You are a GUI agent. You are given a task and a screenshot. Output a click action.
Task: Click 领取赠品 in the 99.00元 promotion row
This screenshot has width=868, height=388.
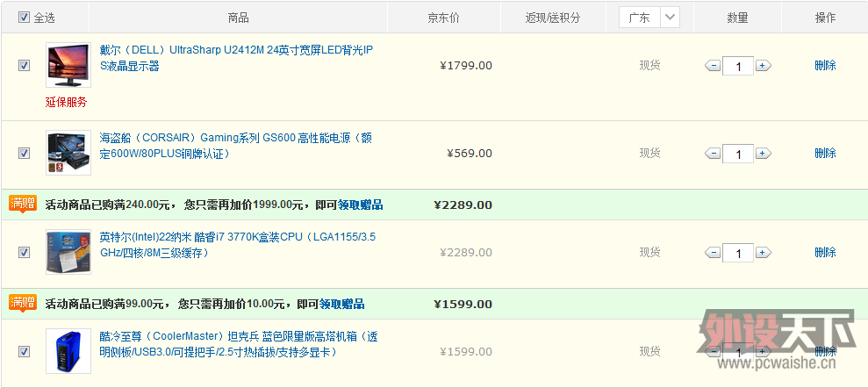341,305
